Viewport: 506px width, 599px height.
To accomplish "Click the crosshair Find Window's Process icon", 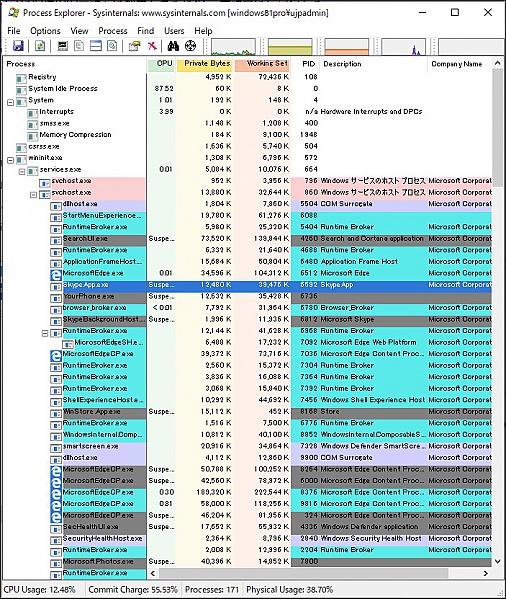I will tap(191, 46).
